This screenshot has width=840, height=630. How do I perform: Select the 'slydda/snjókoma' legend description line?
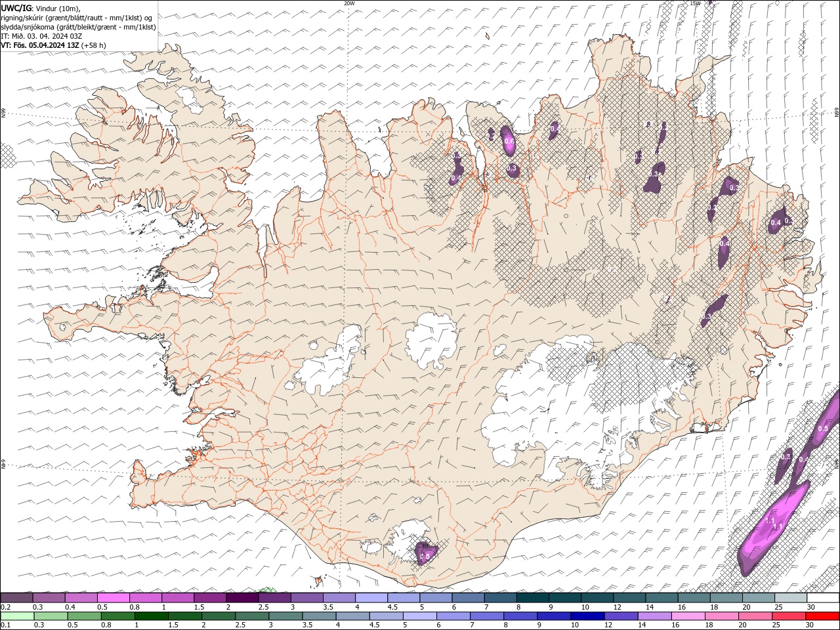(79, 27)
